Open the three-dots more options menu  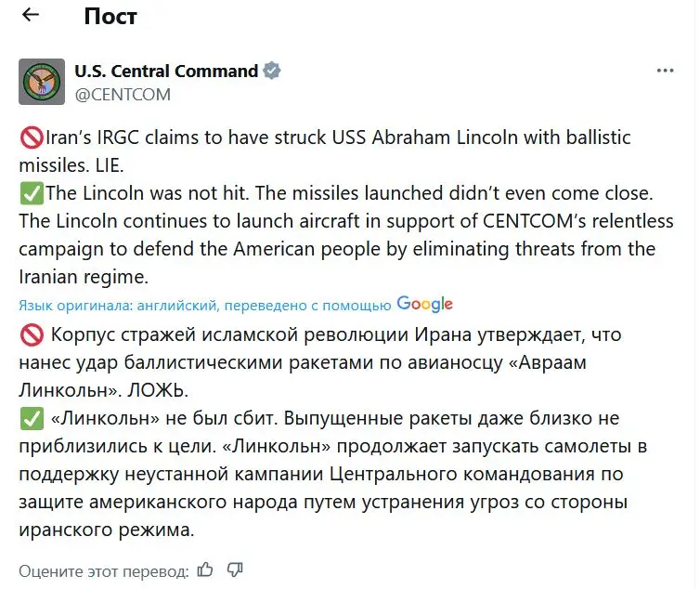click(665, 72)
